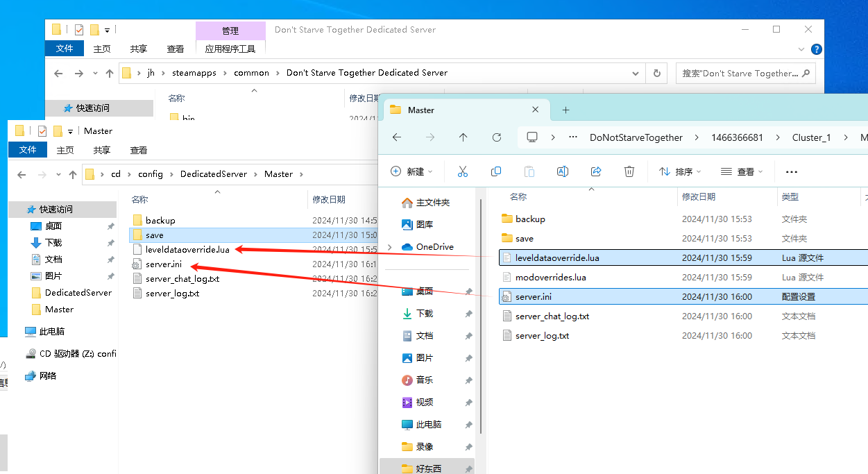Image resolution: width=868 pixels, height=474 pixels.
Task: Select modoverrides.lua in right window
Action: [550, 277]
